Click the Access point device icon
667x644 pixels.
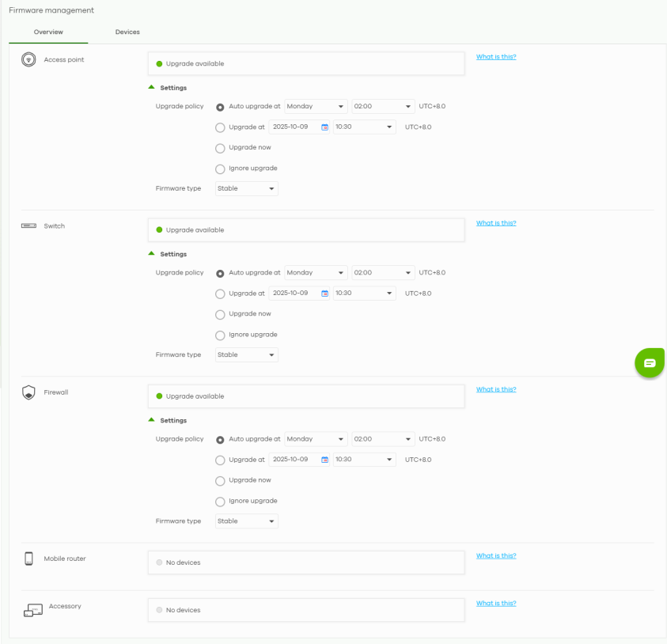[x=28, y=59]
